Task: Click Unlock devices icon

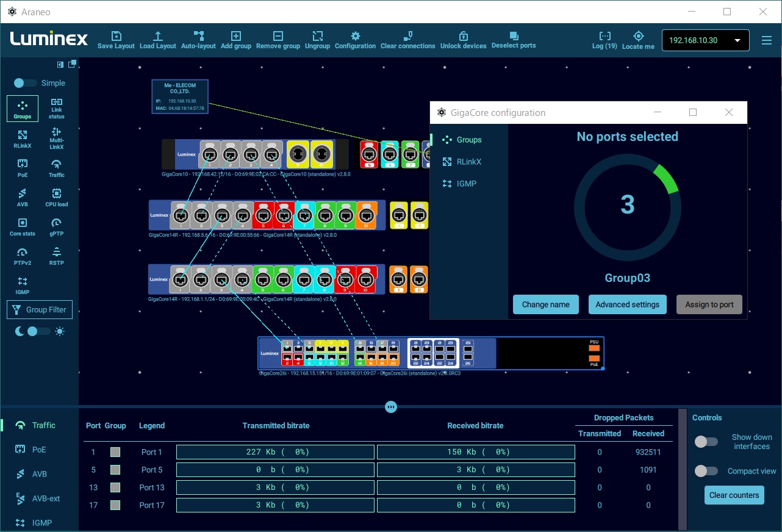Action: 464,40
